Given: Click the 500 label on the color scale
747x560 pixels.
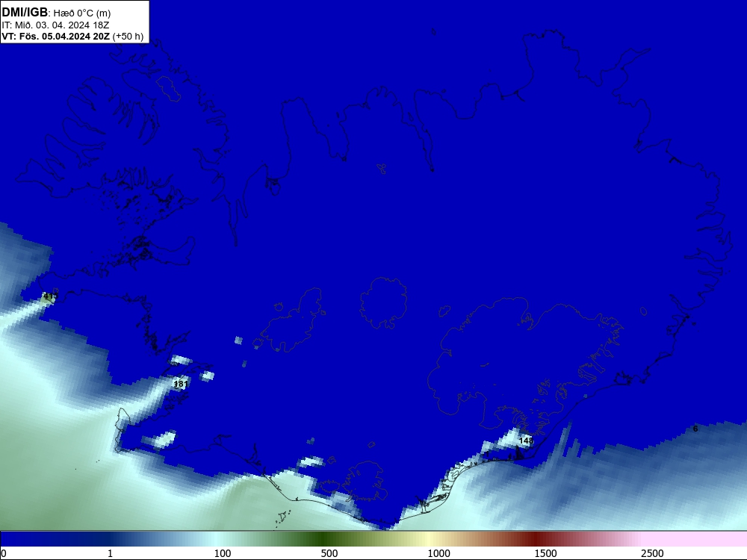Looking at the screenshot, I should pos(329,553).
